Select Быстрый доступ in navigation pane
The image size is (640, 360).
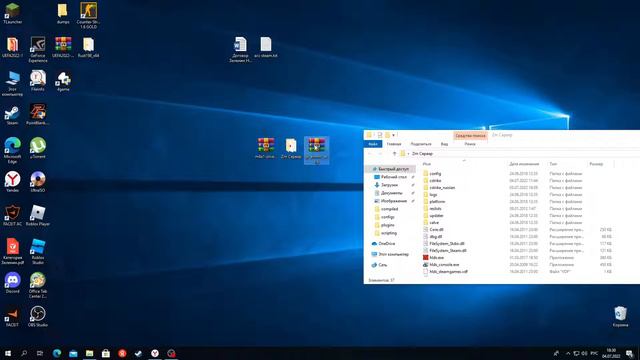click(390, 169)
